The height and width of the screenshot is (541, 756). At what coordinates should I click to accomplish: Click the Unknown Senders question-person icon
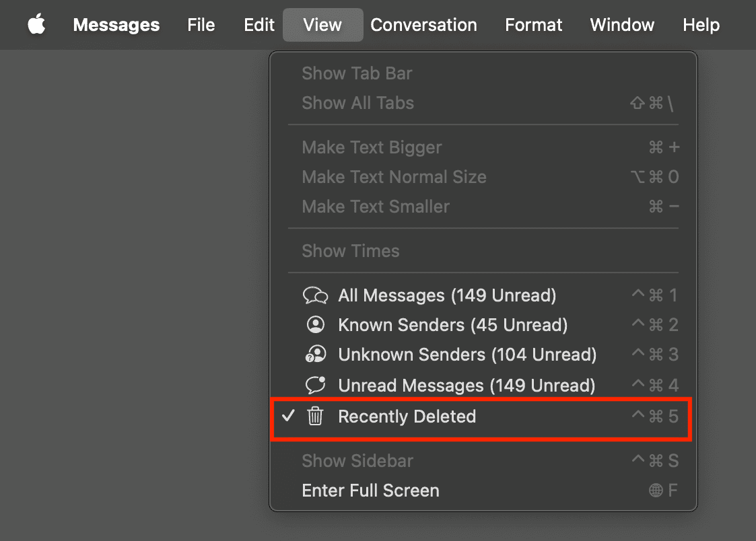315,355
